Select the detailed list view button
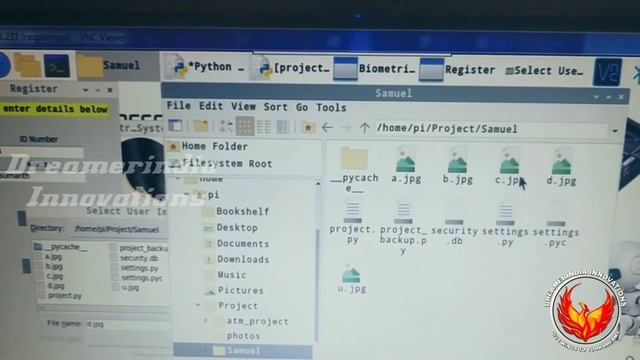 pos(283,127)
